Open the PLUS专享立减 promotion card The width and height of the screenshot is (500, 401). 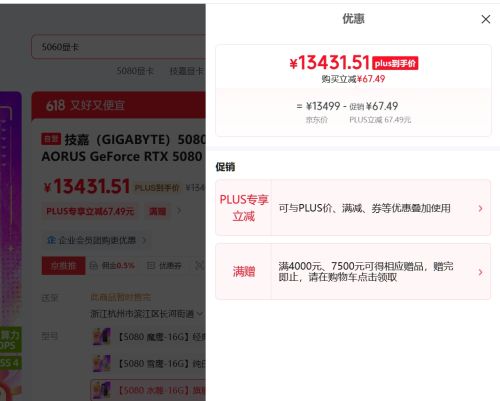pyautogui.click(x=353, y=208)
